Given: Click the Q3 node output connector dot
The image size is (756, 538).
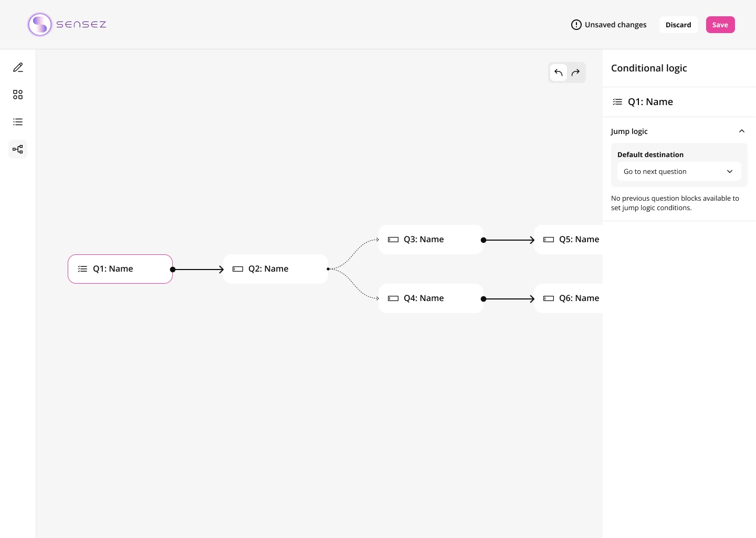Looking at the screenshot, I should pos(484,240).
